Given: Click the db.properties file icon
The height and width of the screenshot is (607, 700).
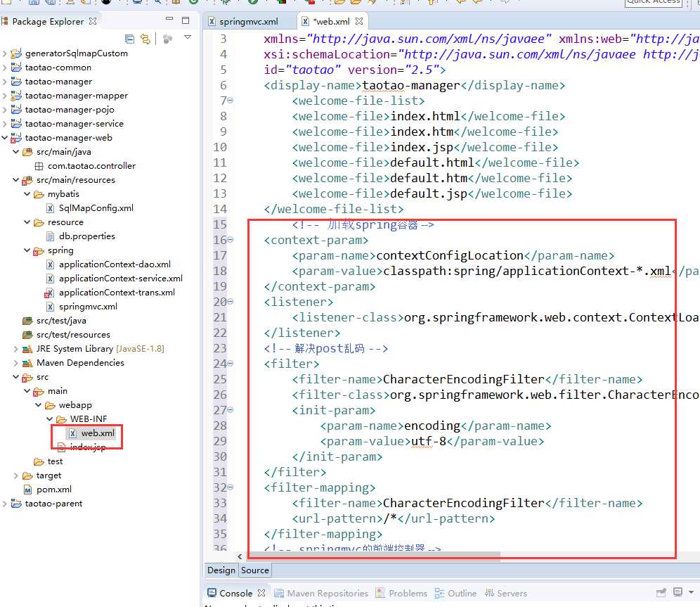Looking at the screenshot, I should coord(51,236).
